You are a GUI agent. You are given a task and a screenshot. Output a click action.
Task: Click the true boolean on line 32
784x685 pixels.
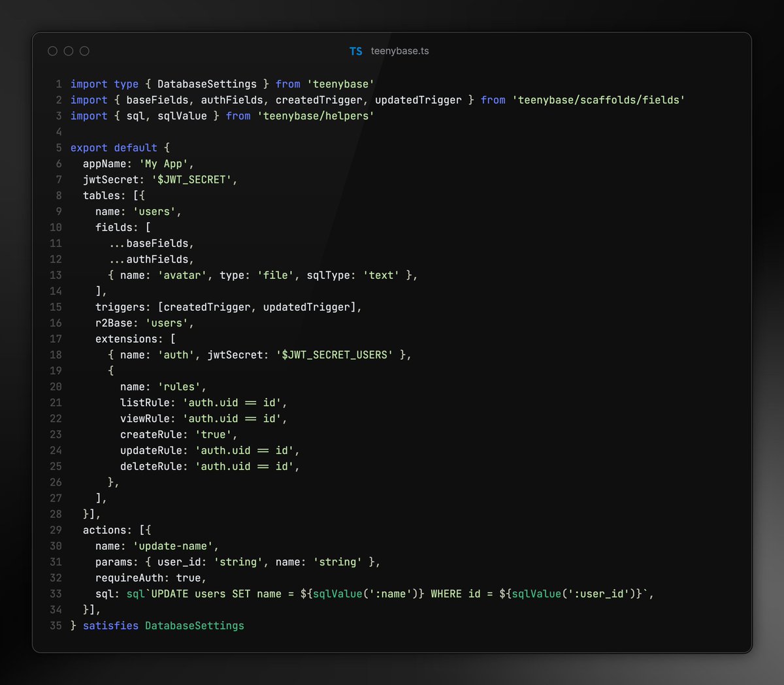coord(188,578)
